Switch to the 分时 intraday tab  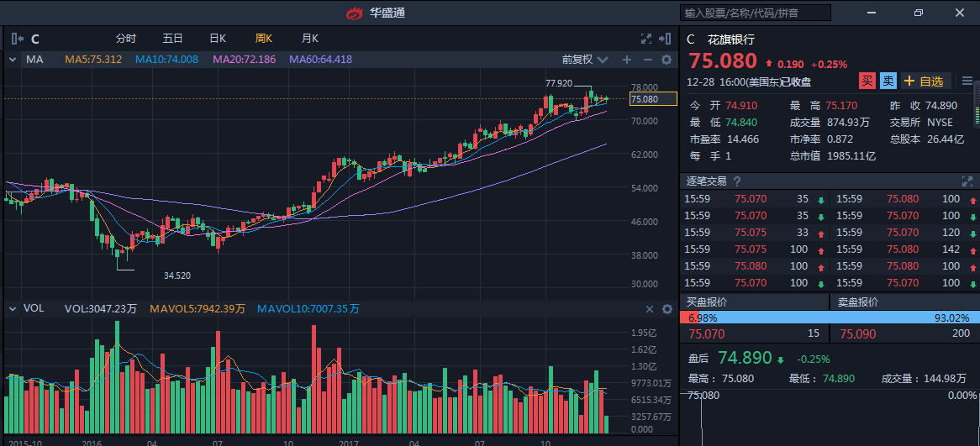(126, 39)
